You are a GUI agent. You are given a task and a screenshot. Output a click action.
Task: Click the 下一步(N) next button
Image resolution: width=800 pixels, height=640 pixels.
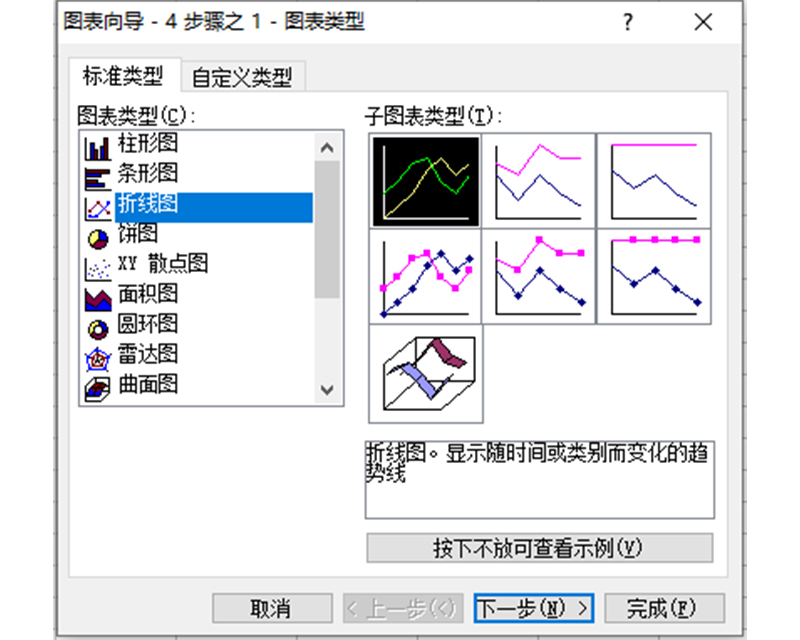click(x=533, y=608)
